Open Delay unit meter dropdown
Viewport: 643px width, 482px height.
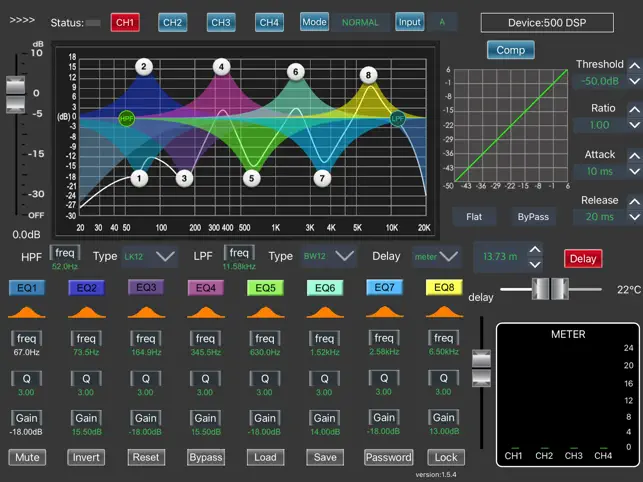click(x=436, y=257)
